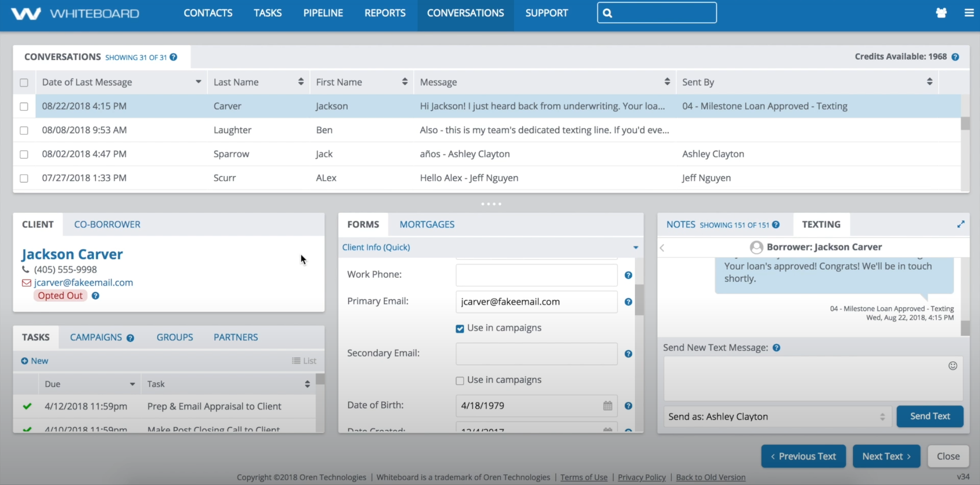Click help icon beside Showing 31 of 31
Viewport: 980px width, 485px height.
174,57
